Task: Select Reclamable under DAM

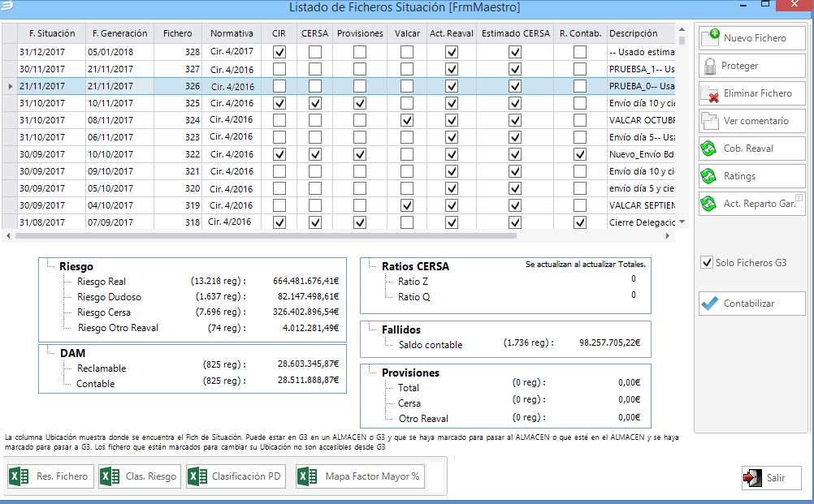Action: click(102, 368)
